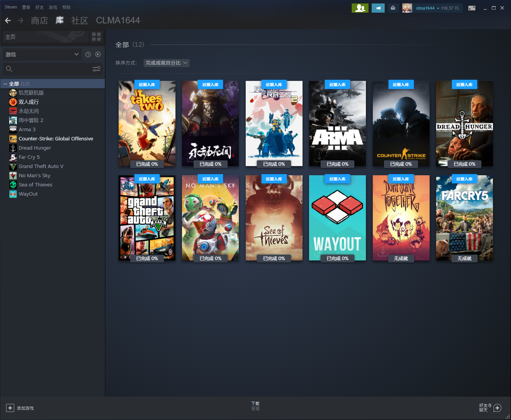Sort by recent activity clock icon
The width and height of the screenshot is (511, 420).
click(88, 54)
